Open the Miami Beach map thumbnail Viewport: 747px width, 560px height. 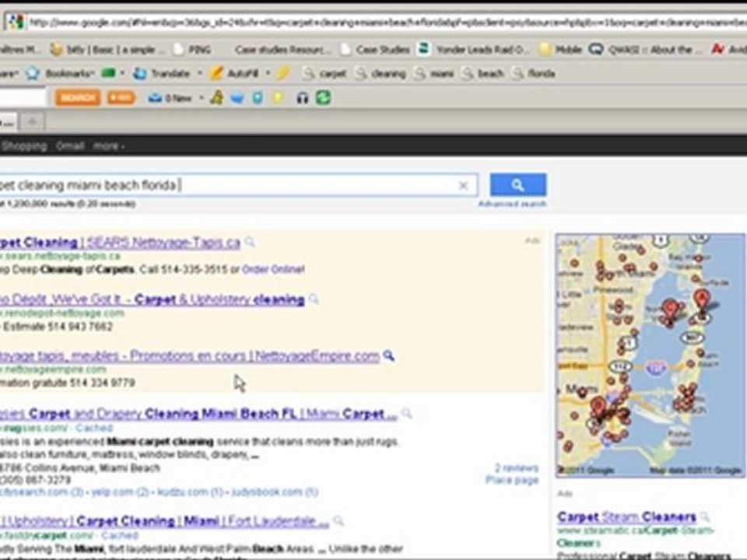[x=651, y=355]
